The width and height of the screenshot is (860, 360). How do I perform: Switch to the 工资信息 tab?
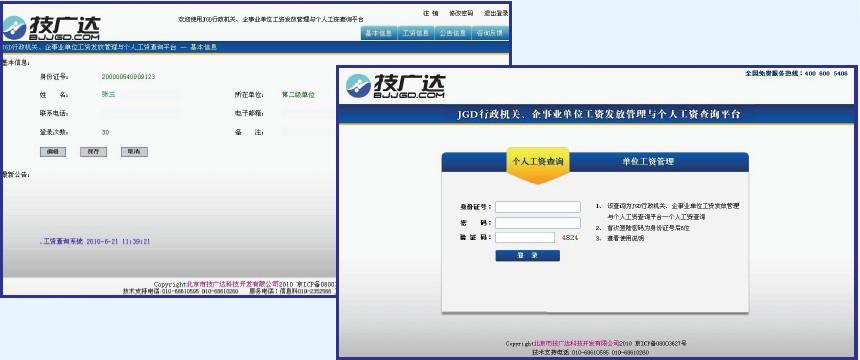pos(416,33)
